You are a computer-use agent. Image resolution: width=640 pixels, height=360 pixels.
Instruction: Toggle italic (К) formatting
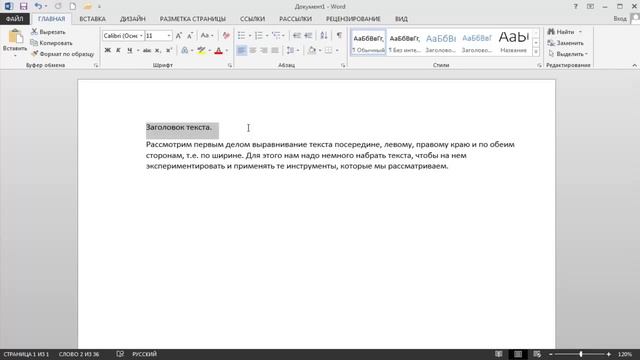coord(118,50)
